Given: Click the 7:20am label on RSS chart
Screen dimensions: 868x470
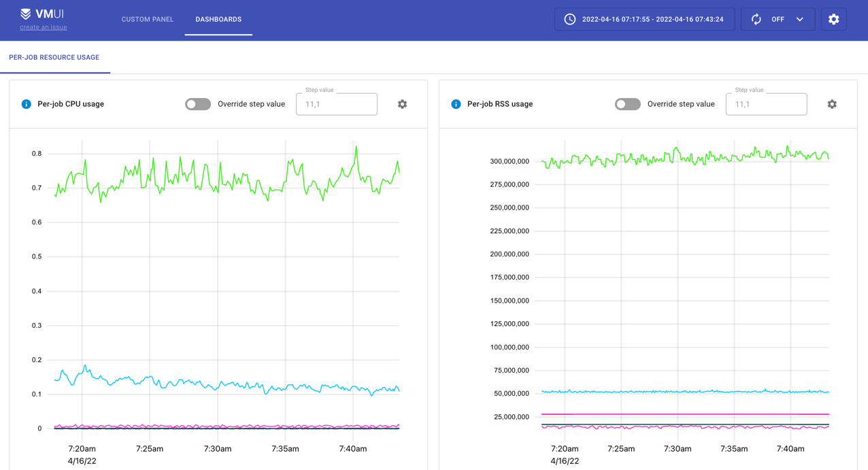Looking at the screenshot, I should tap(565, 449).
